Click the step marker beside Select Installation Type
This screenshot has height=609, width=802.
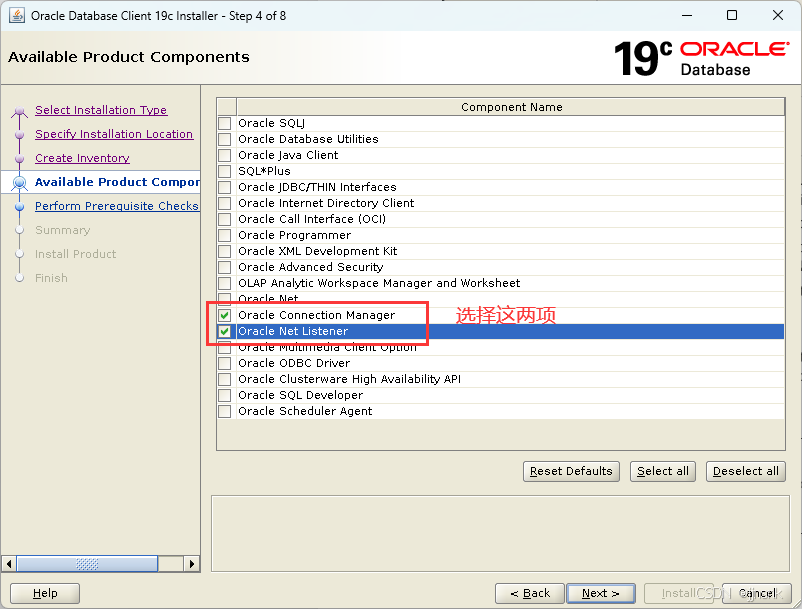19,111
